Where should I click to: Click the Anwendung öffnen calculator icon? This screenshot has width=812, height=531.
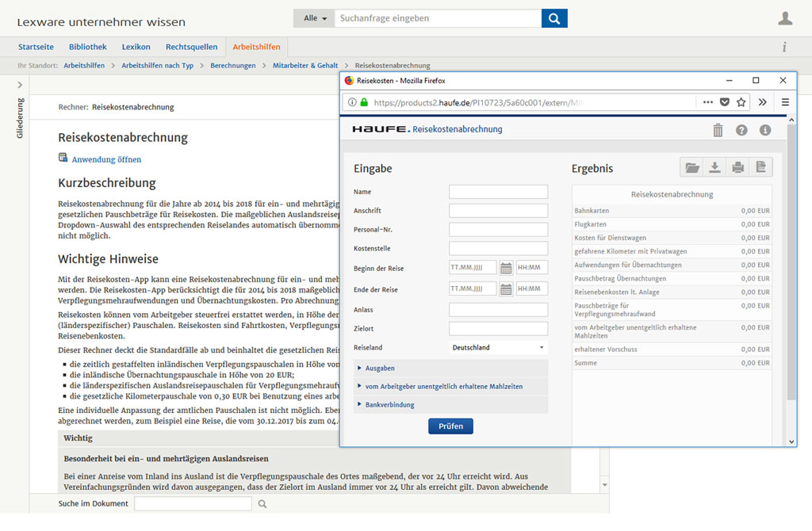click(x=63, y=158)
